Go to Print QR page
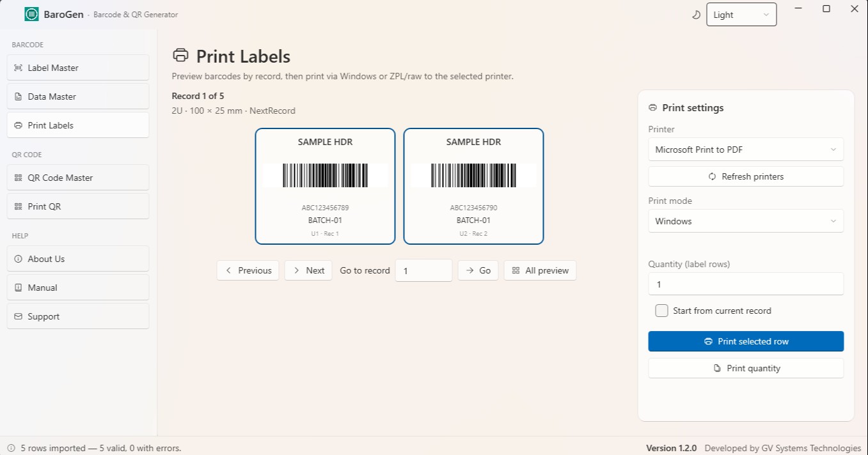868x455 pixels. 78,206
